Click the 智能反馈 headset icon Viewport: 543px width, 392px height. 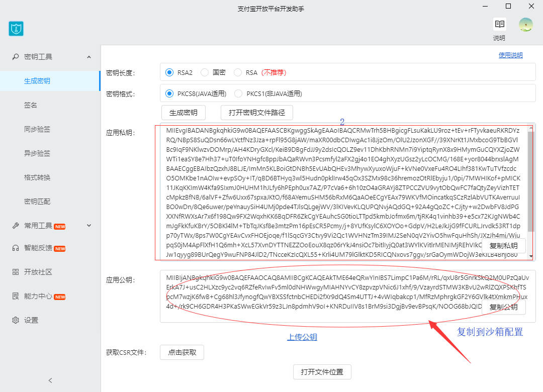[16, 248]
